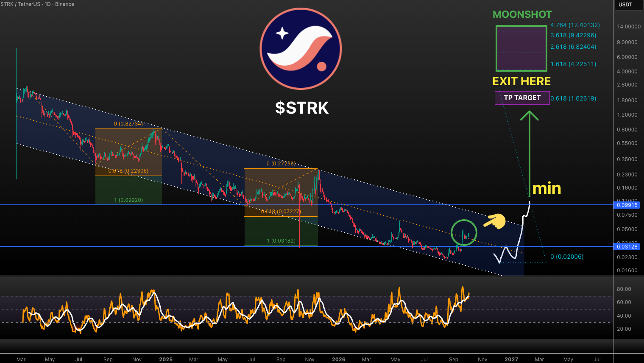644x363 pixels.
Task: Click the 0 (0.82734) Fib level label
Action: point(128,124)
